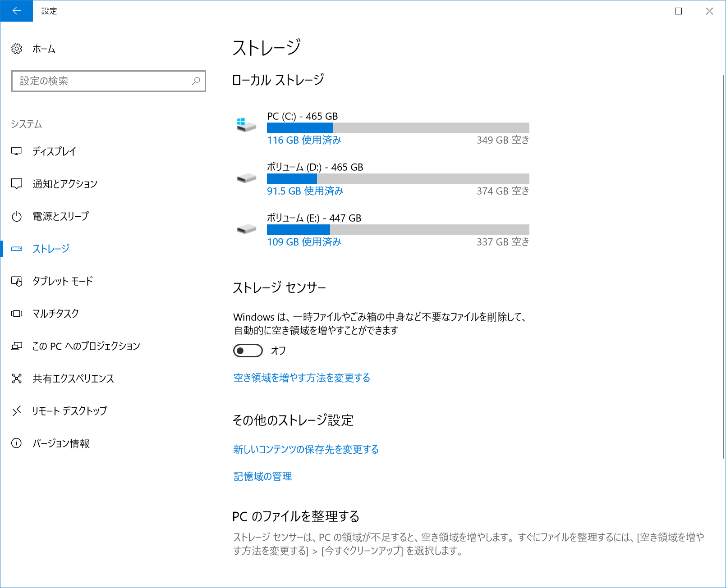This screenshot has width=726, height=588.
Task: Open タブレット モード via its icon
Action: pos(17,281)
